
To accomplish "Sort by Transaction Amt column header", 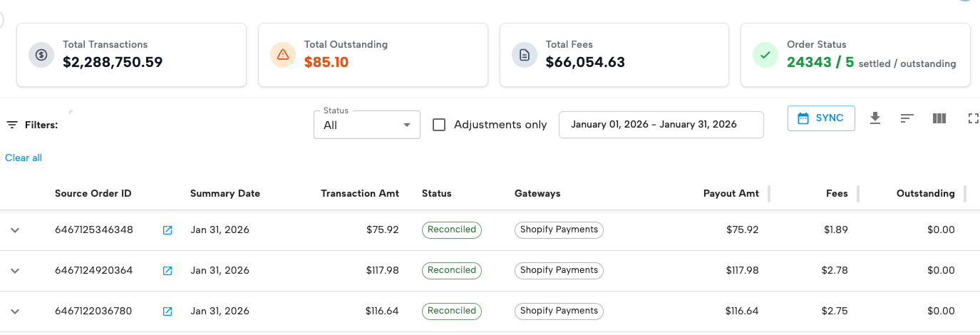I will coord(359,193).
